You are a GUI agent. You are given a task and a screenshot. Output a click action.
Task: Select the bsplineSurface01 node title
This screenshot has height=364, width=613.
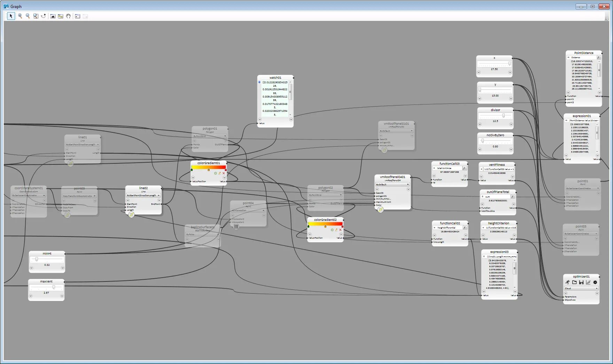203,227
